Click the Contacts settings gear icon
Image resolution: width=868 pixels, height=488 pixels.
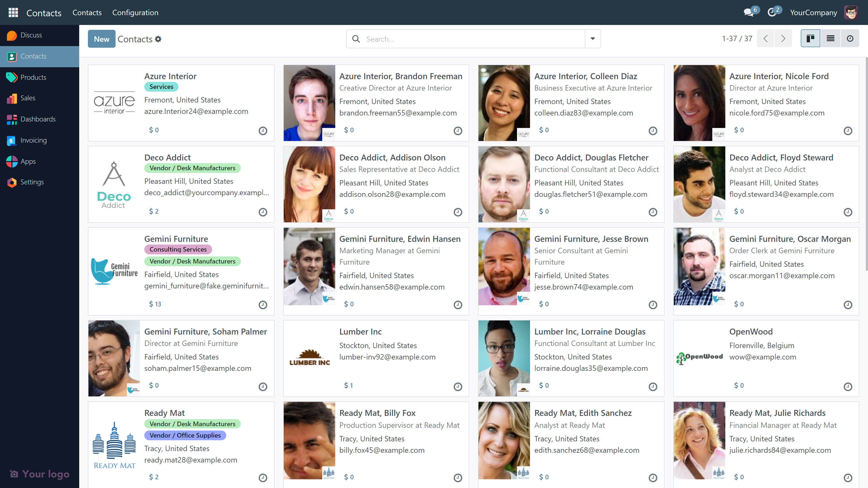(158, 39)
